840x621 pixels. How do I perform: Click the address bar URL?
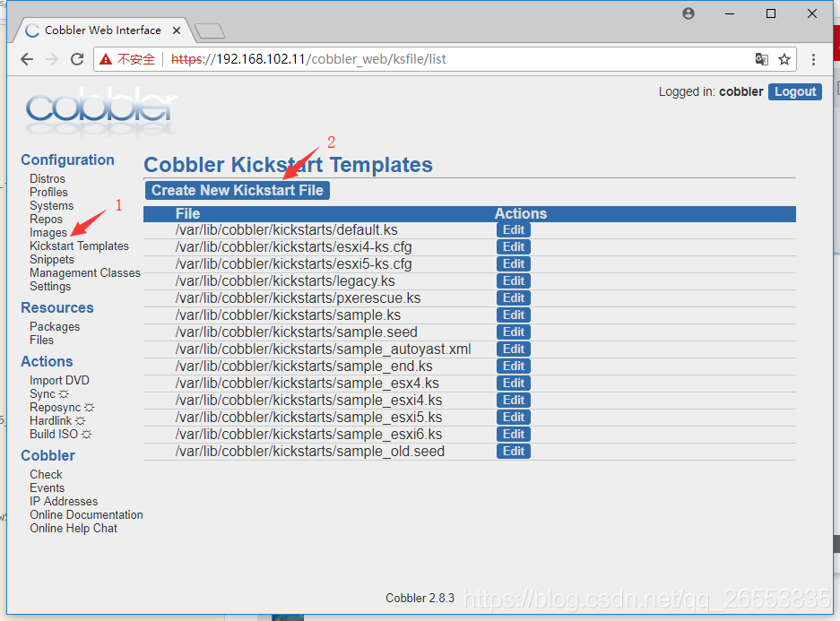tap(308, 59)
